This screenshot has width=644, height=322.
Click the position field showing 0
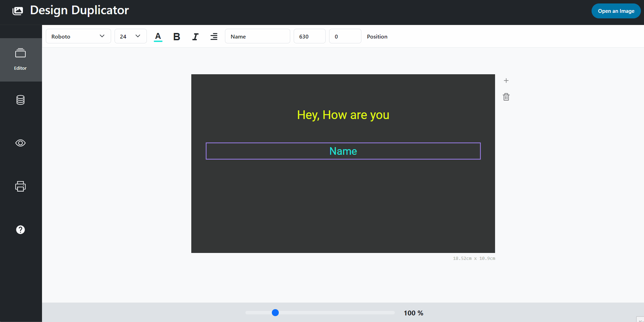345,36
